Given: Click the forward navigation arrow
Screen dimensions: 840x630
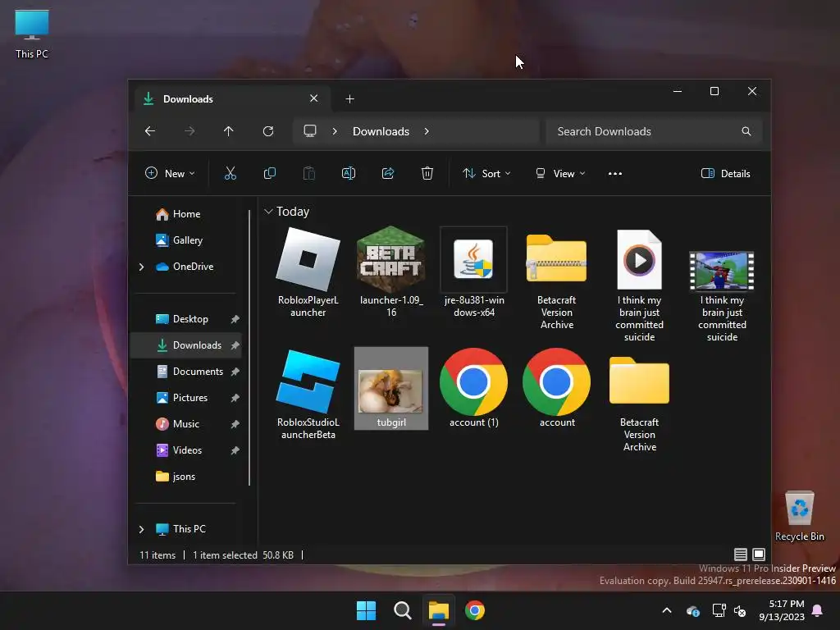Looking at the screenshot, I should tap(189, 131).
